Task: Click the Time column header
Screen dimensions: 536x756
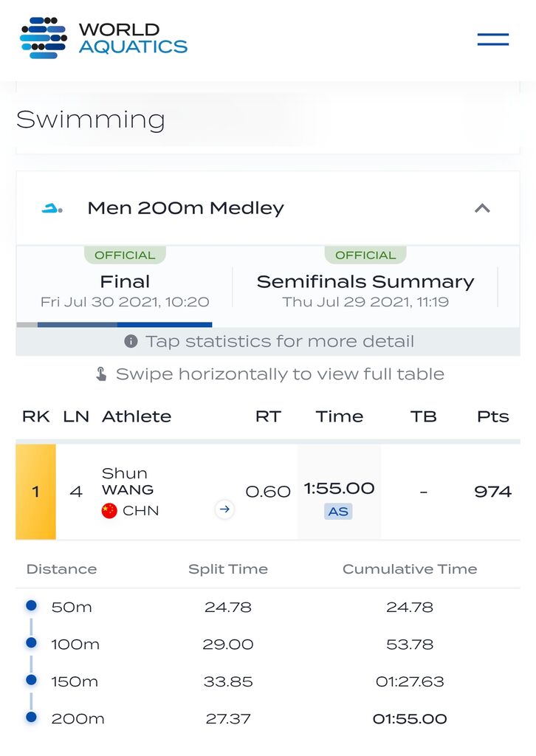Action: [340, 416]
